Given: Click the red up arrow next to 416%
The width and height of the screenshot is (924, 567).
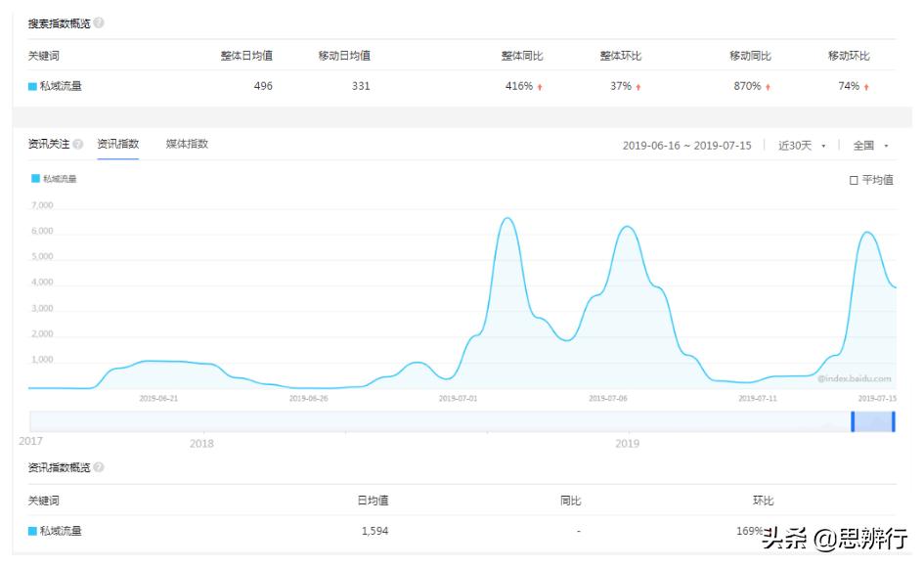Looking at the screenshot, I should point(540,86).
